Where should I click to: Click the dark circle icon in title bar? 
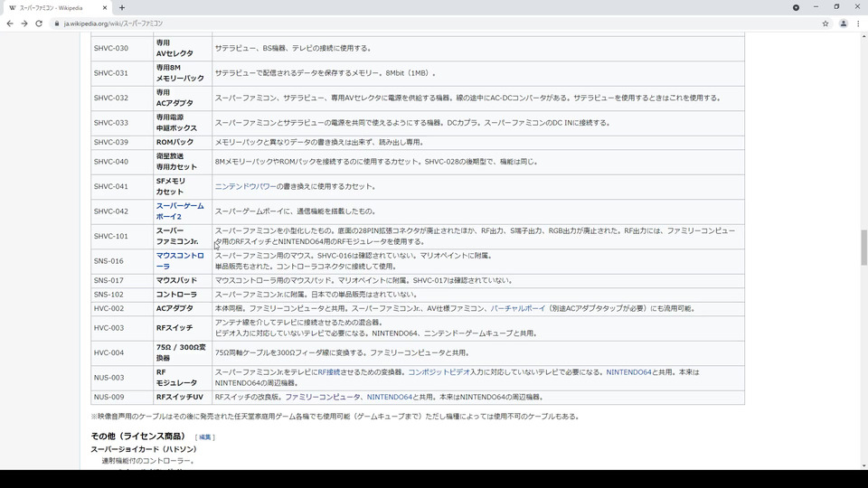796,8
